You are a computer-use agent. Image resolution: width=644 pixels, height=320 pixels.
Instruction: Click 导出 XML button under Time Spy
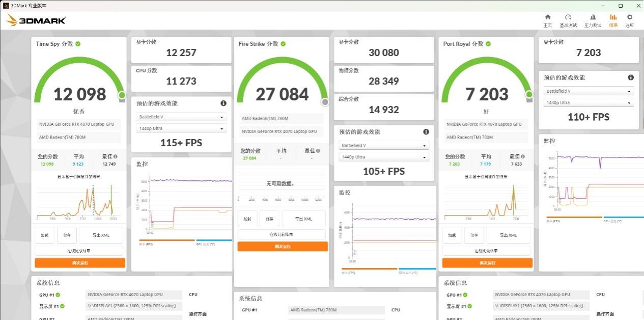pyautogui.click(x=101, y=235)
